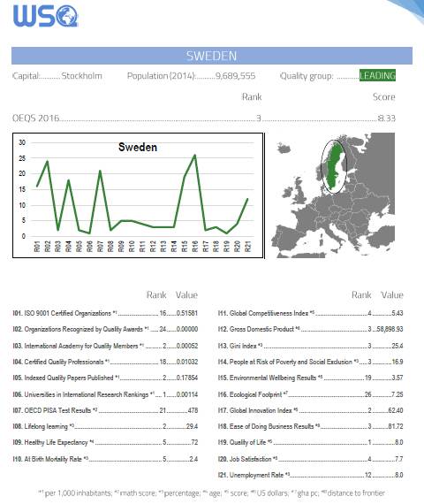Viewport: 424px width, 504px height.
Task: Click green Sweden on the Europe map
Action: click(334, 167)
